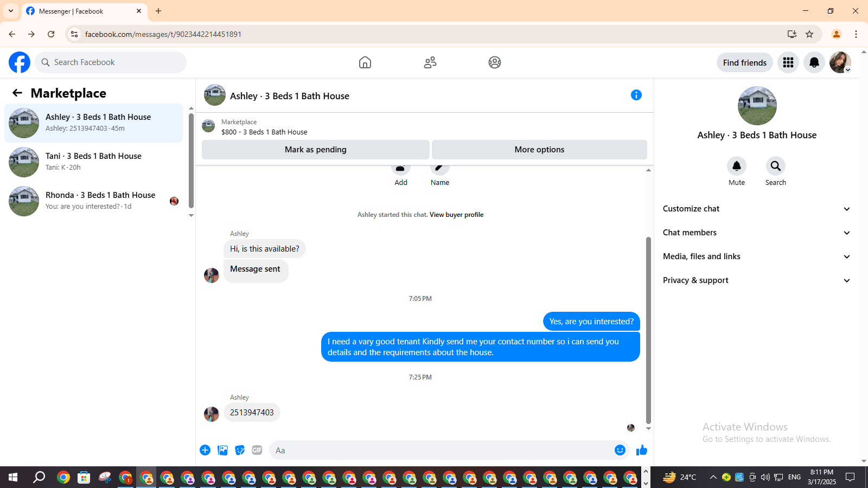Click the Facebook logo
Screen dimensions: 868x488
click(x=20, y=62)
